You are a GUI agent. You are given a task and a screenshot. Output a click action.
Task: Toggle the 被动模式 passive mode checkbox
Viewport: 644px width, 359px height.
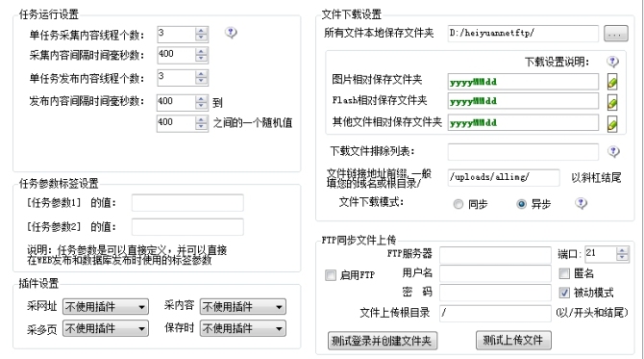point(564,293)
